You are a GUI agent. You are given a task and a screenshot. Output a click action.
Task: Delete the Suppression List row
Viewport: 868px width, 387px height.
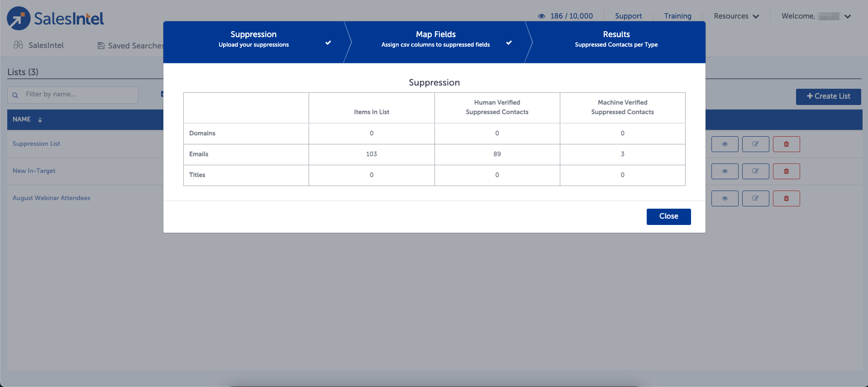786,144
